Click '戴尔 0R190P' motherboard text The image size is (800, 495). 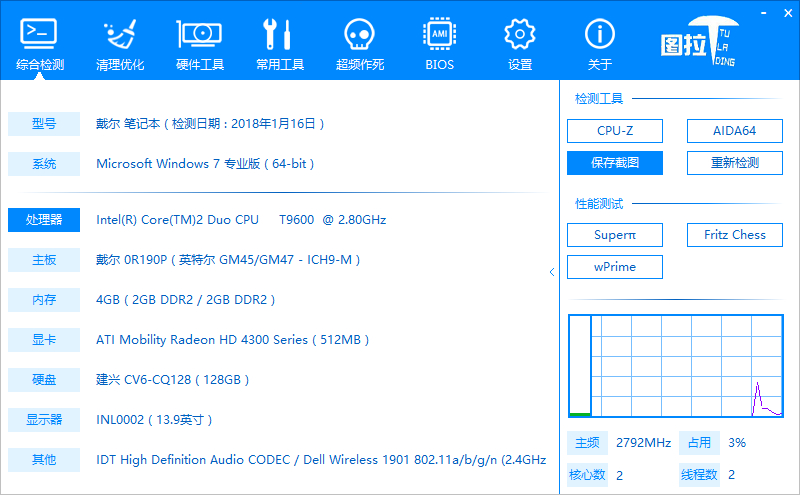point(132,260)
